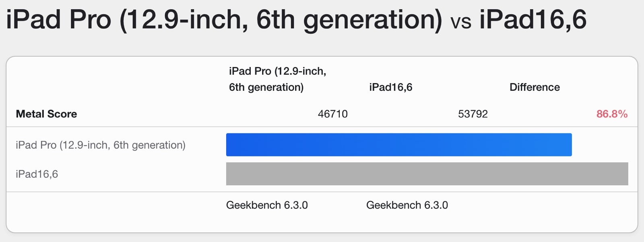This screenshot has width=644, height=242.
Task: Select the 53792 Metal score value
Action: pyautogui.click(x=473, y=114)
